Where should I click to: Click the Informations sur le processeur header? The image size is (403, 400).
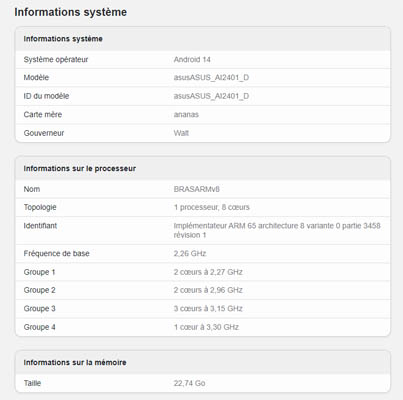[80, 169]
